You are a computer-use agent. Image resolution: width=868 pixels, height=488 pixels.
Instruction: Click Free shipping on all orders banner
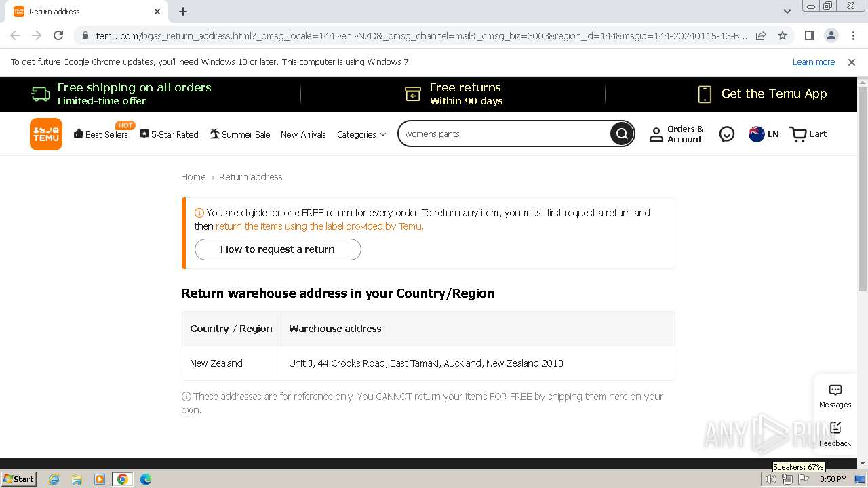pyautogui.click(x=121, y=94)
